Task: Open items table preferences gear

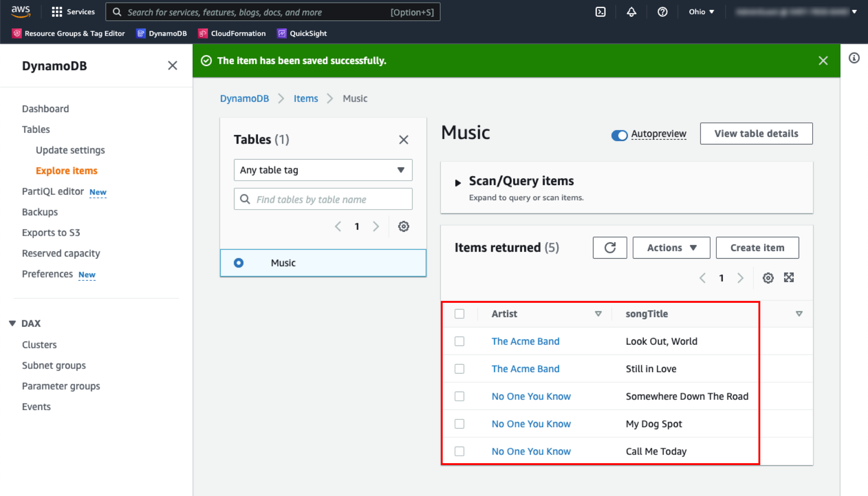Action: coord(768,278)
